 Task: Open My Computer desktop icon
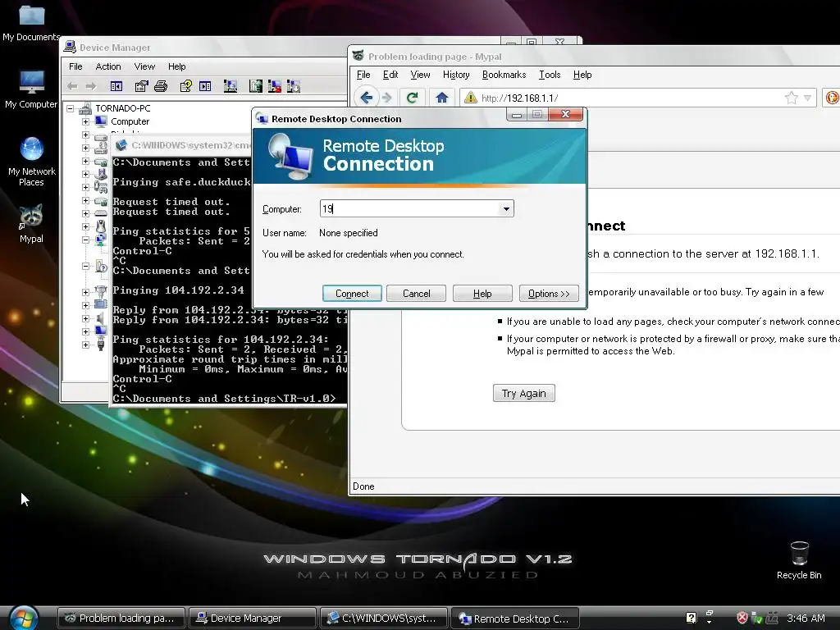[x=31, y=89]
